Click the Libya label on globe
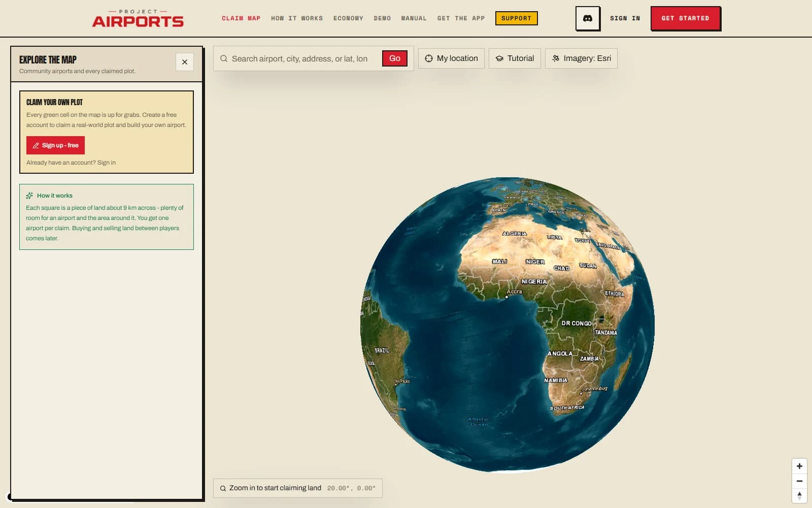Image resolution: width=812 pixels, height=508 pixels. [x=554, y=237]
